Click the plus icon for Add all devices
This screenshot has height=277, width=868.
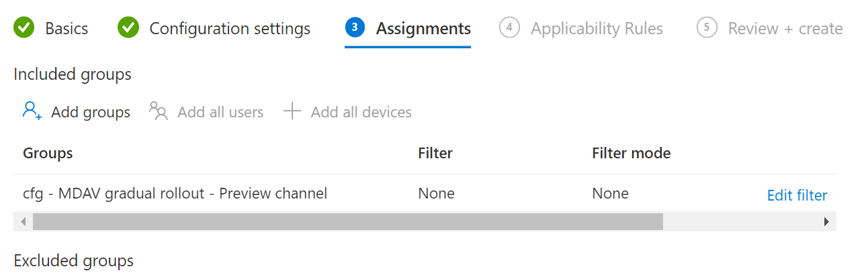click(x=292, y=111)
